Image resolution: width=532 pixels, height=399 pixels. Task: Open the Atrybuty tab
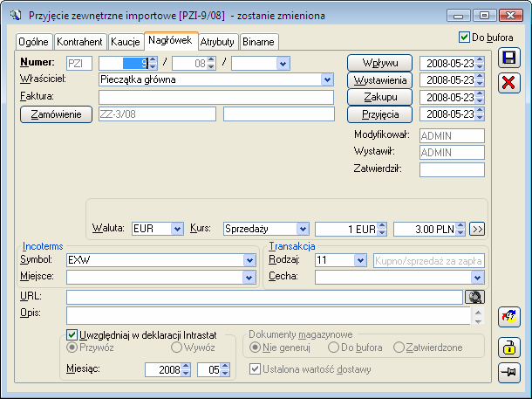[x=217, y=42]
